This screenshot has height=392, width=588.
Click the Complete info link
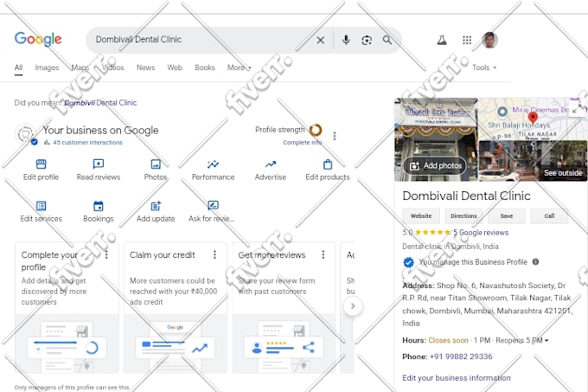pos(303,143)
